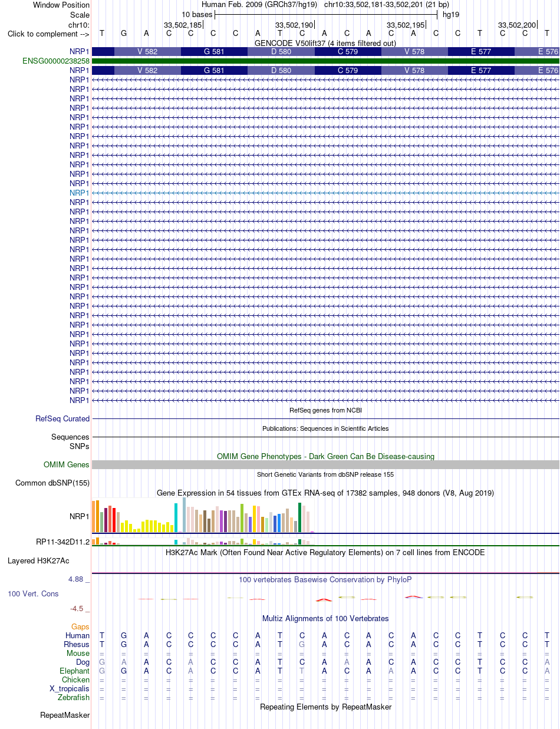Click V 582 codon above the ENSG00000238258 bar
The height and width of the screenshot is (729, 560).
(x=147, y=52)
